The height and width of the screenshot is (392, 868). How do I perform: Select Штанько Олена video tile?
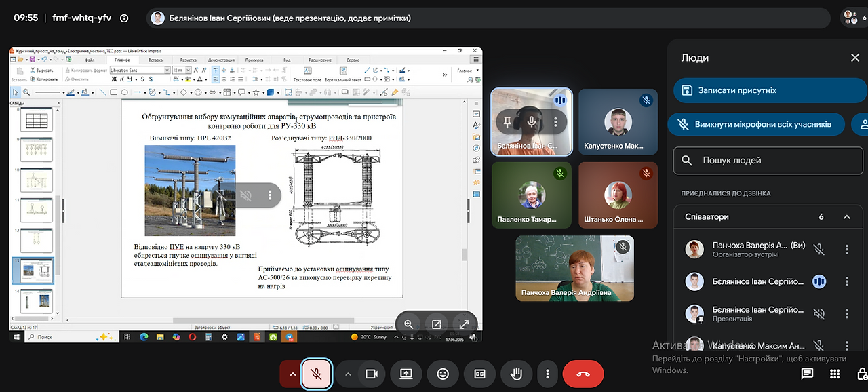point(618,194)
